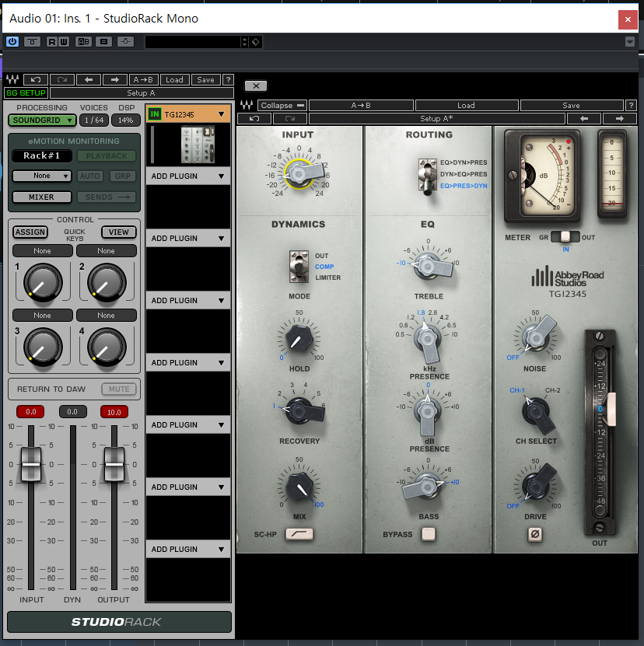This screenshot has width=644, height=646.
Task: Open the TG12345 plugin slot menu arrow
Action: [x=221, y=114]
